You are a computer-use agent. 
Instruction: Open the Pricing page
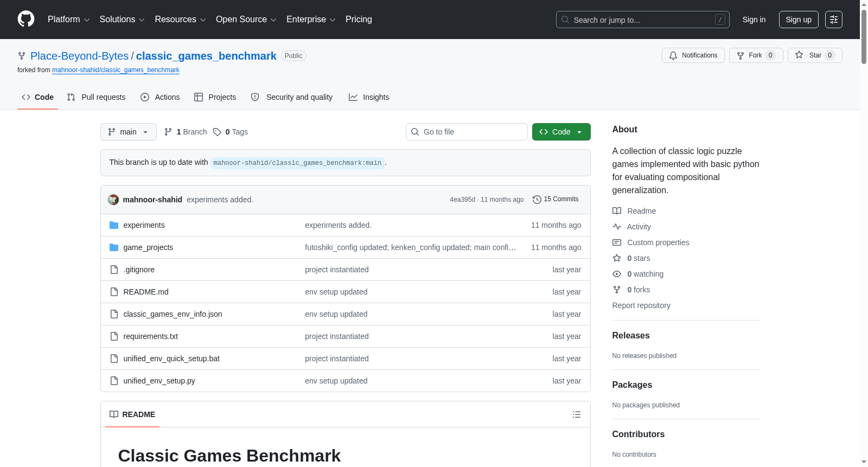[359, 20]
